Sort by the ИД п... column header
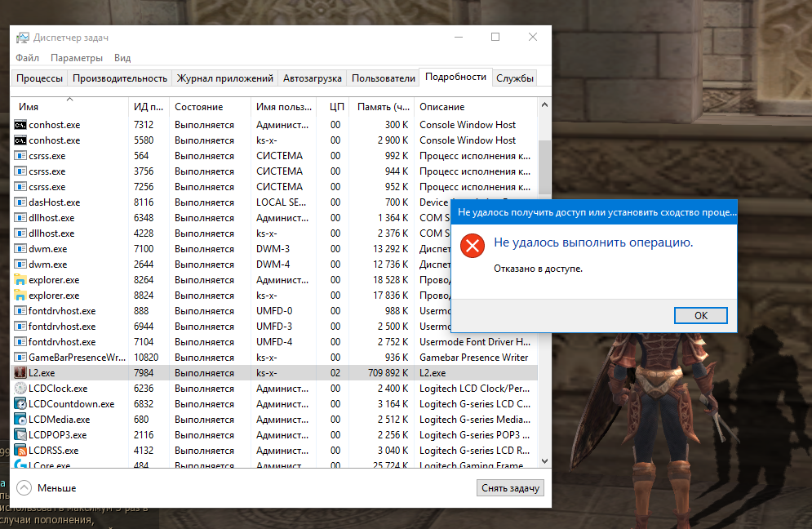812x529 pixels. 149,107
